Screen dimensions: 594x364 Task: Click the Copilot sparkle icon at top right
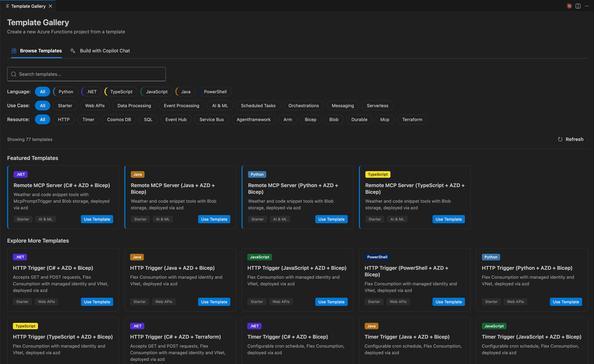click(x=569, y=6)
